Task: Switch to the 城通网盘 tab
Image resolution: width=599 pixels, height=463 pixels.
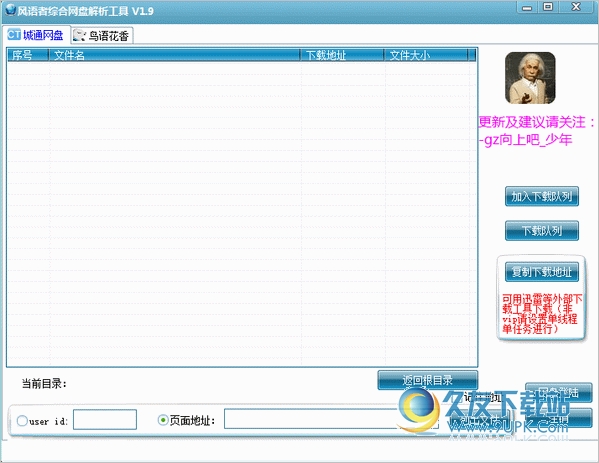Action: coord(36,35)
